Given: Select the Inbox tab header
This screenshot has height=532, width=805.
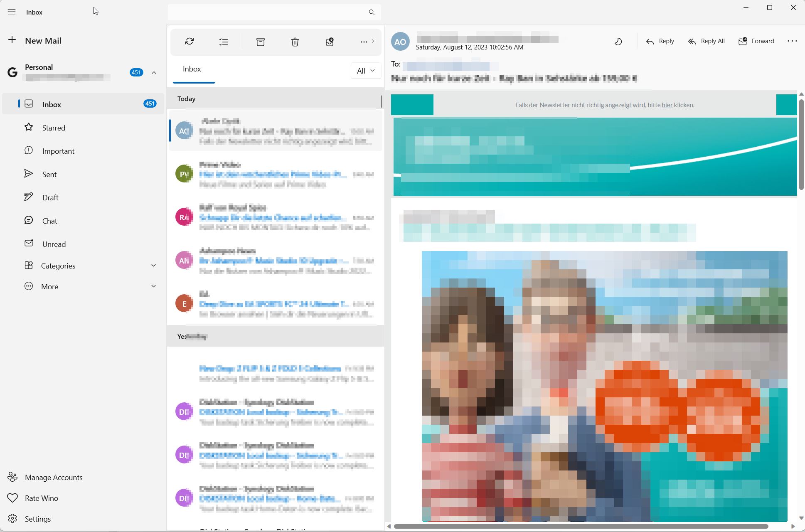Looking at the screenshot, I should point(192,69).
